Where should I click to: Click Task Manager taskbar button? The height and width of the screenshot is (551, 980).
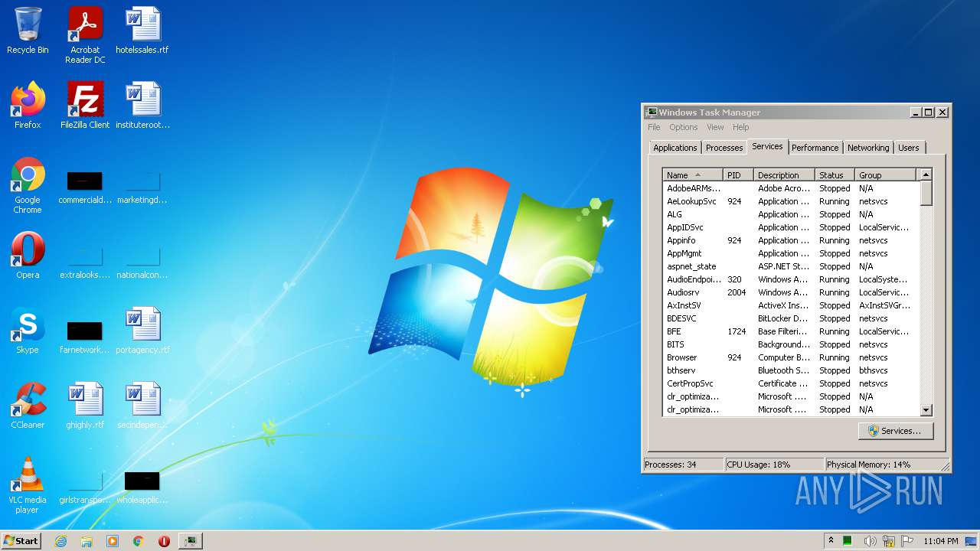tap(190, 541)
